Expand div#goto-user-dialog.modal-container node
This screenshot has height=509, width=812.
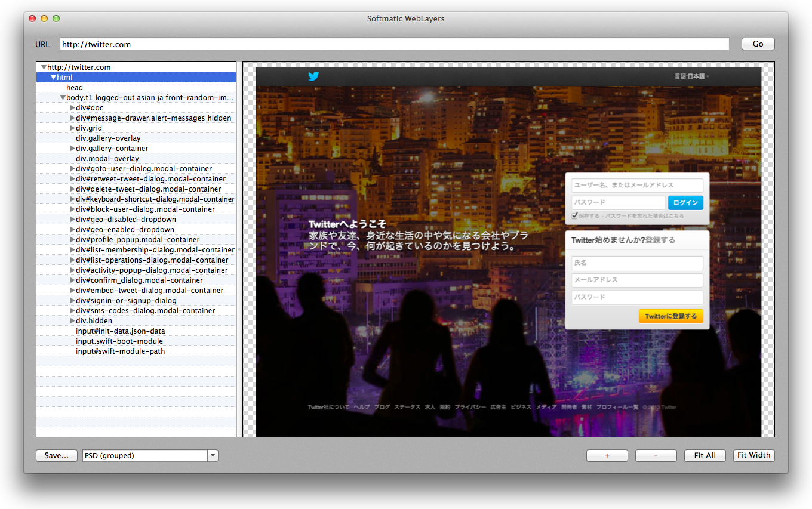click(x=72, y=169)
